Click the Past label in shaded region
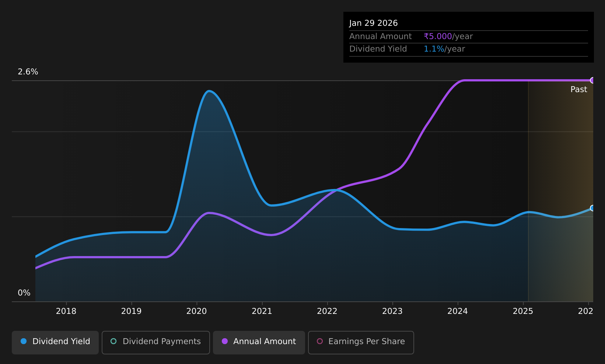 point(579,90)
